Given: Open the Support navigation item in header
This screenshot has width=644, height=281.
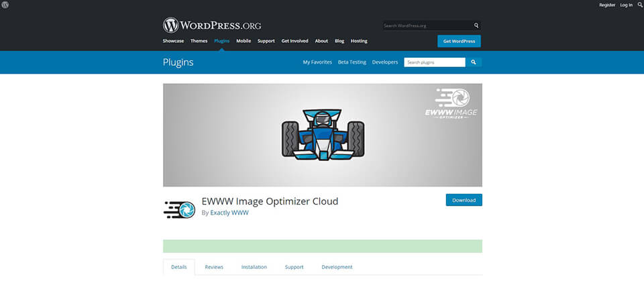Looking at the screenshot, I should click(266, 41).
